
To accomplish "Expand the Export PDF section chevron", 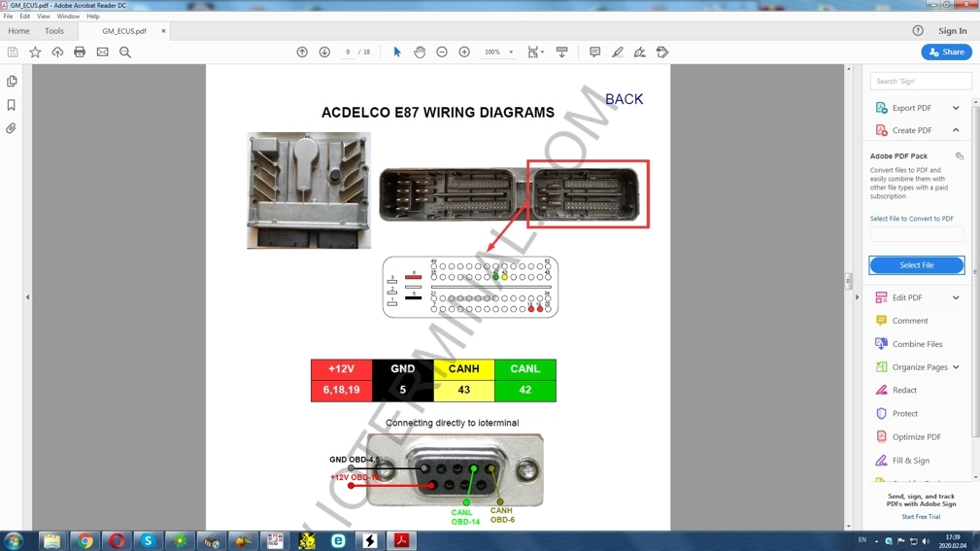I will click(x=956, y=108).
